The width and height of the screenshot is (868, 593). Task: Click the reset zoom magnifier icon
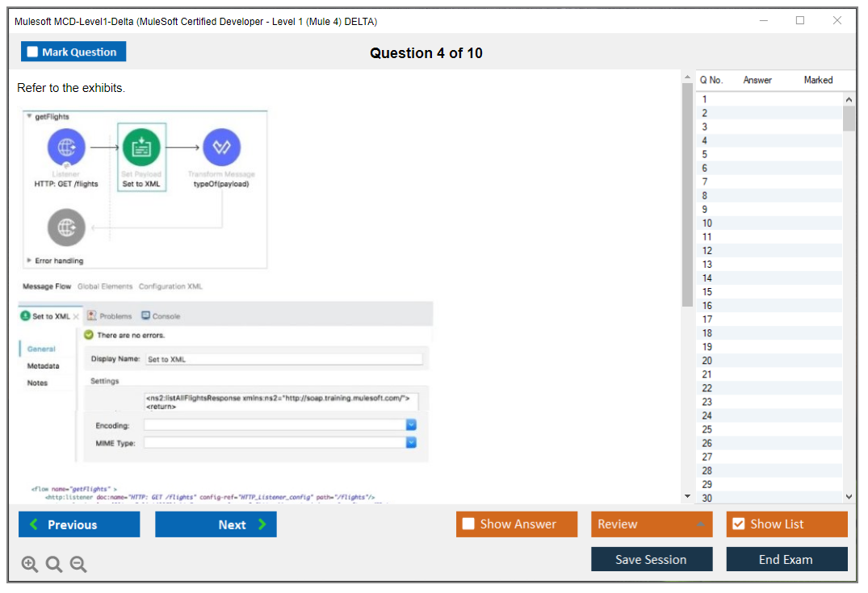54,564
